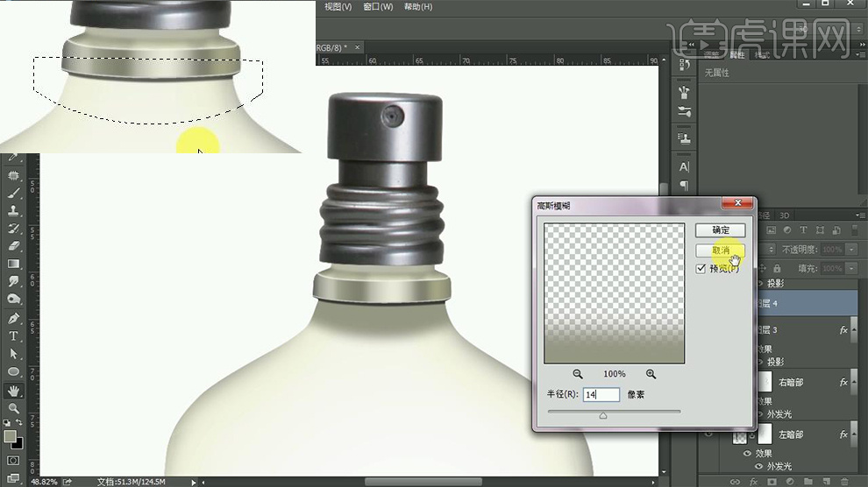Collapse effects of 左暗部 layer

(x=854, y=434)
